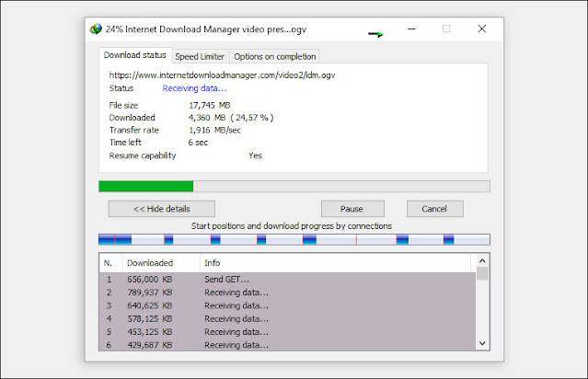Click the IDM globe icon in title bar
The width and height of the screenshot is (588, 379).
[96, 29]
